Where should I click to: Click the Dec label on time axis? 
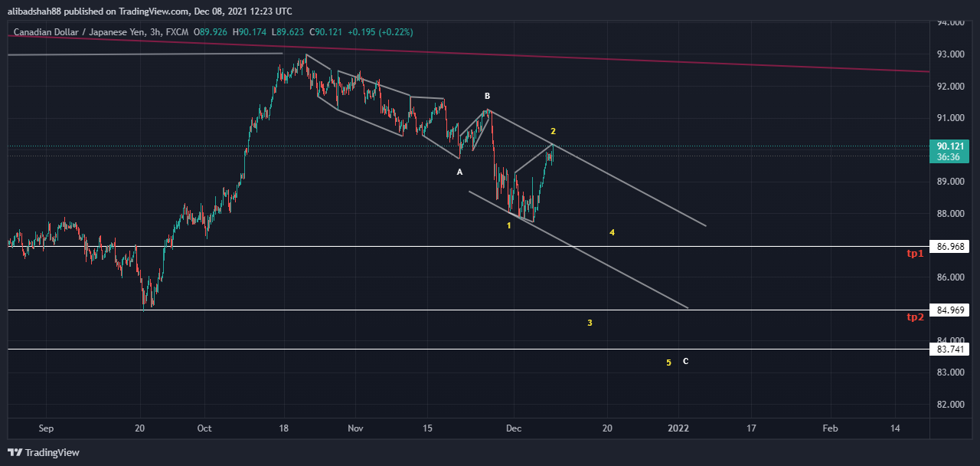513,428
